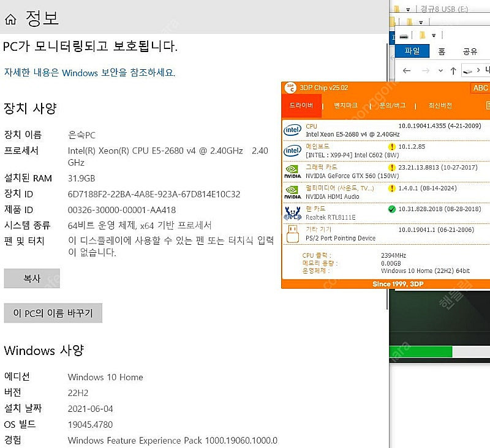The image size is (490, 448).
Task: Switch to 벤치마크 tab in 3DP Chip
Action: [x=345, y=105]
